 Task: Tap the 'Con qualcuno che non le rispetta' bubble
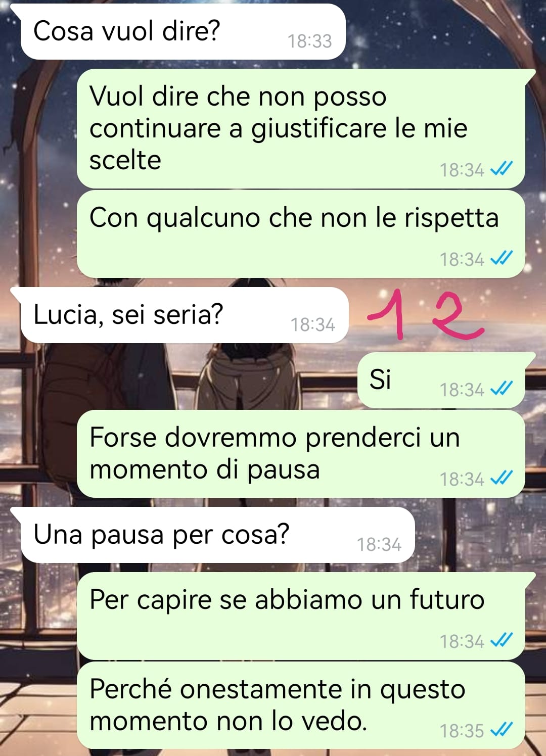(301, 234)
